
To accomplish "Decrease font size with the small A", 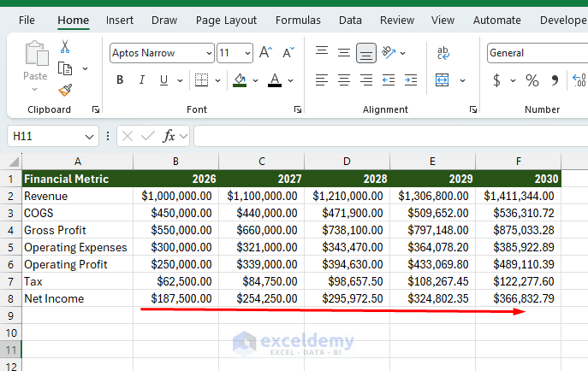I will pos(288,52).
